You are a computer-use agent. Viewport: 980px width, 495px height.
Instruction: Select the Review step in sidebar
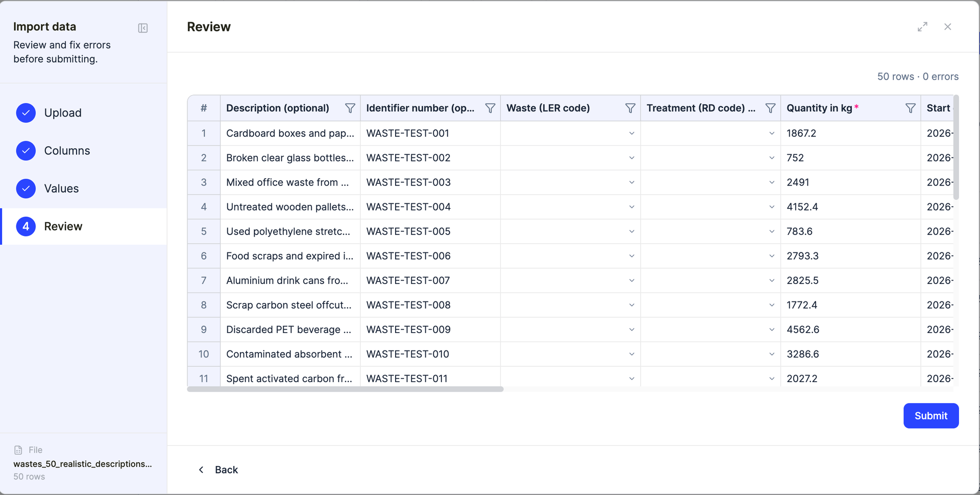click(x=84, y=226)
